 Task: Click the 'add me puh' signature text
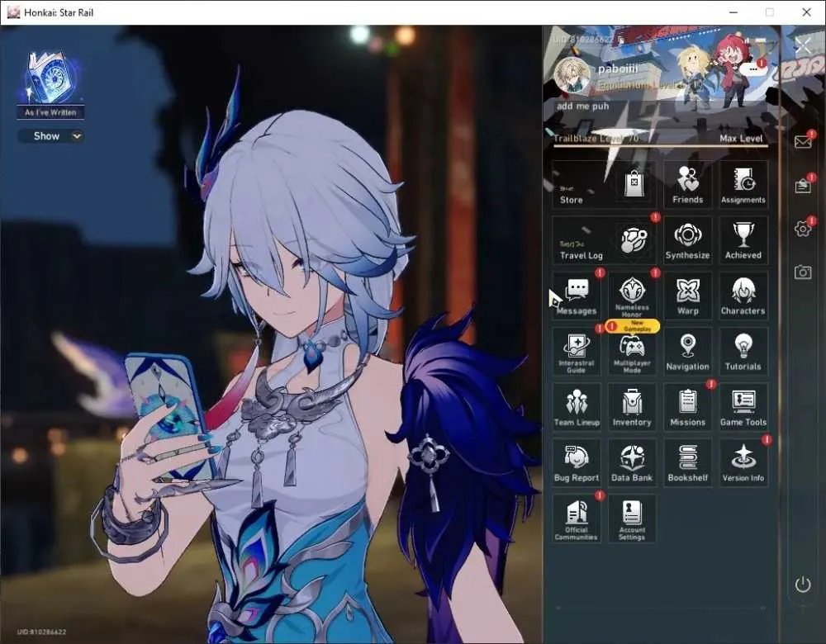click(x=582, y=106)
